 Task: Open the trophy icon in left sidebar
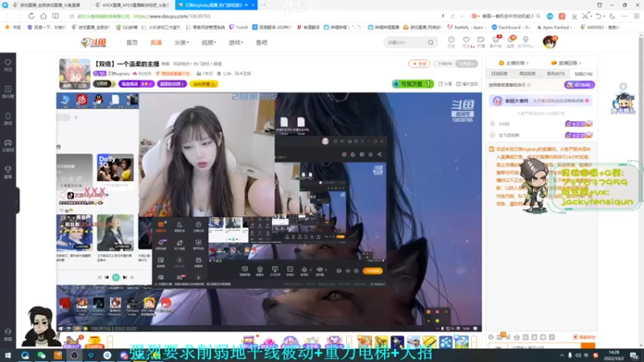click(x=8, y=171)
